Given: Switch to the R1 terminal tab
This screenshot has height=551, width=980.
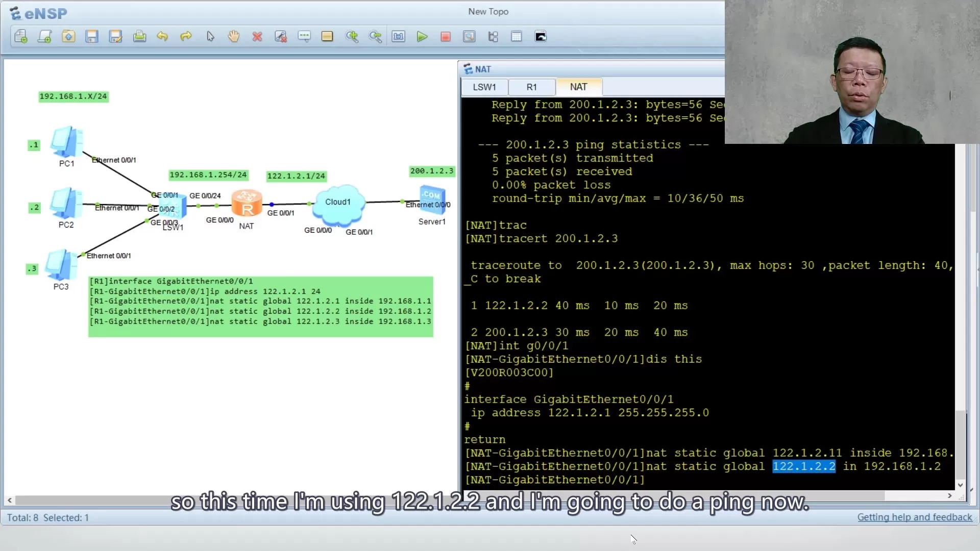Looking at the screenshot, I should tap(531, 87).
